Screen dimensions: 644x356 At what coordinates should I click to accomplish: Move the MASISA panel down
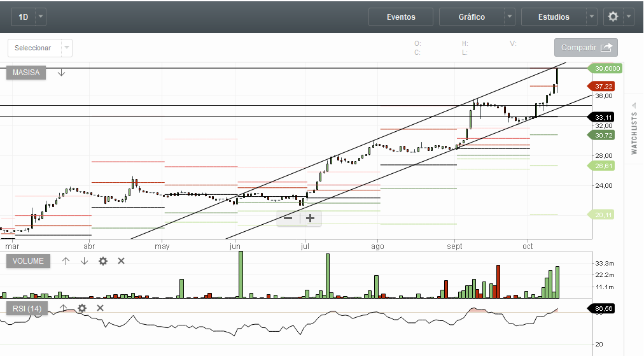(61, 73)
